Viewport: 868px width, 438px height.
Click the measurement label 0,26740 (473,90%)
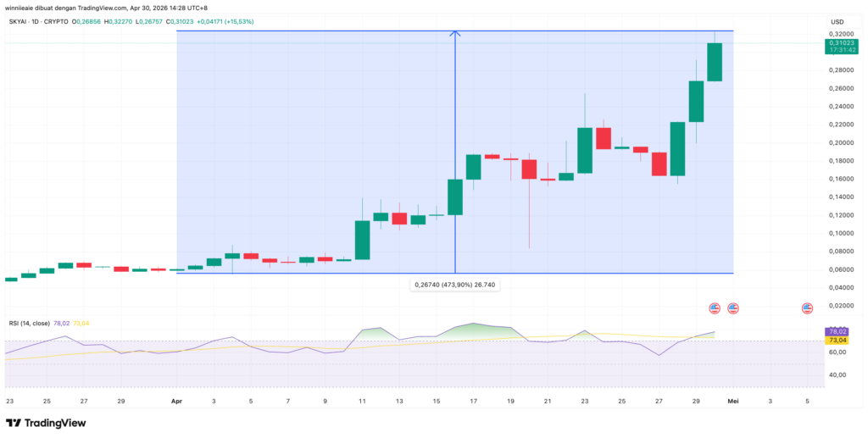click(455, 286)
